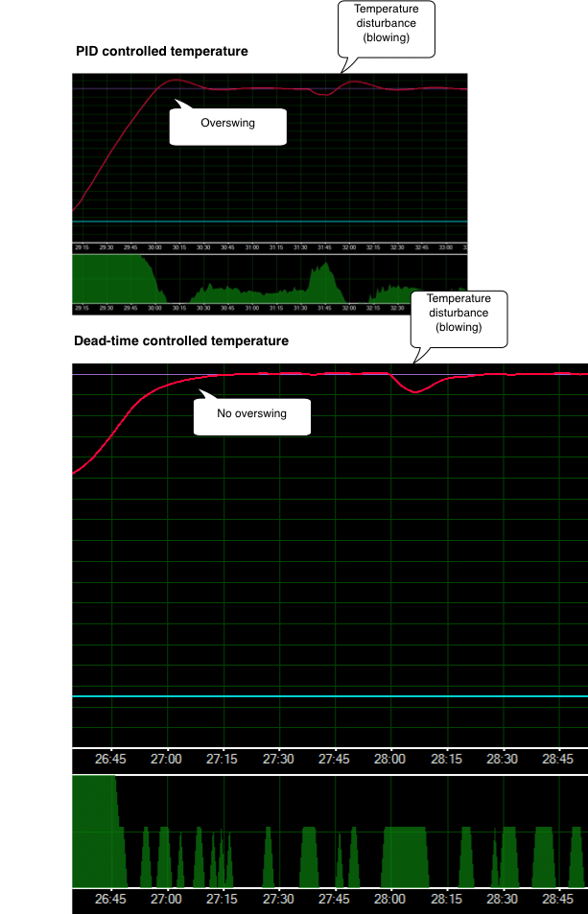Click the cyan horizontal line in the PID chart
Image resolution: width=588 pixels, height=914 pixels.
pyautogui.click(x=269, y=222)
